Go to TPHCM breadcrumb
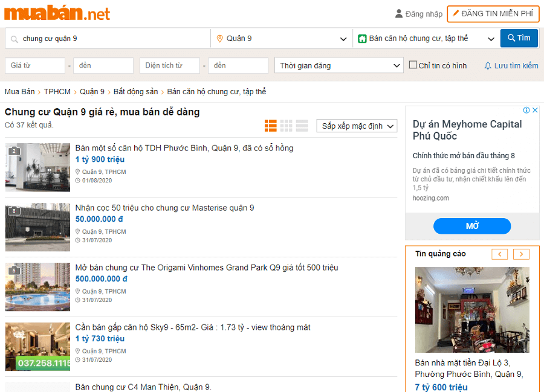544x392 pixels. click(x=57, y=92)
